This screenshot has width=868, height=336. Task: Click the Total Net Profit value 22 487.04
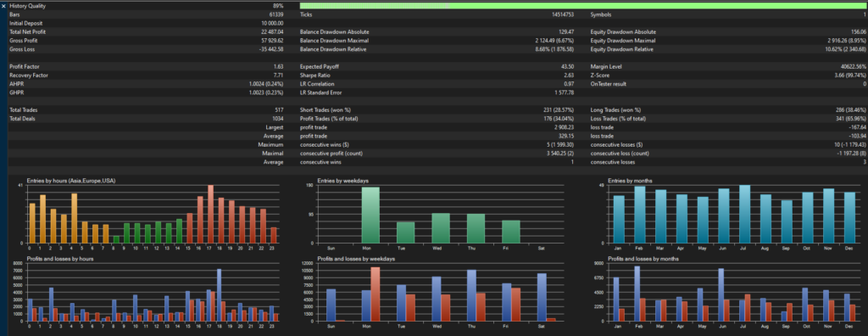(272, 32)
